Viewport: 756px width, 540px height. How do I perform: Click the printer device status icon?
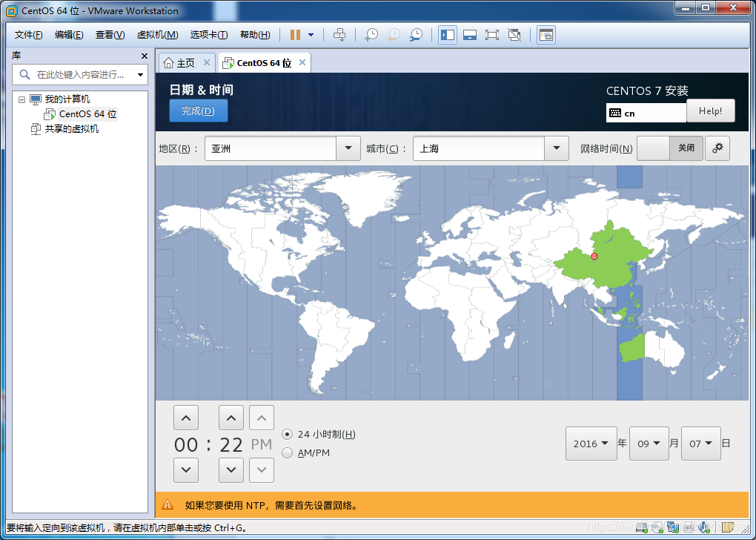(x=689, y=527)
